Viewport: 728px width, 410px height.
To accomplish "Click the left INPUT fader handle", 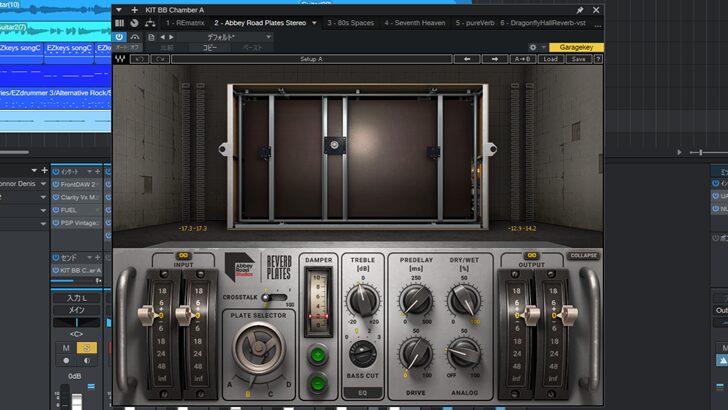I will point(148,315).
